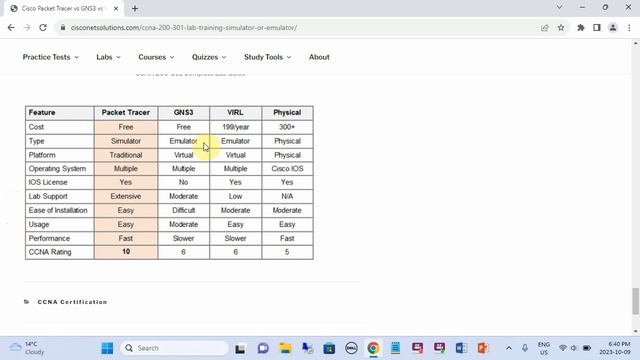Image resolution: width=640 pixels, height=360 pixels.
Task: Expand the Labs menu
Action: 109,57
